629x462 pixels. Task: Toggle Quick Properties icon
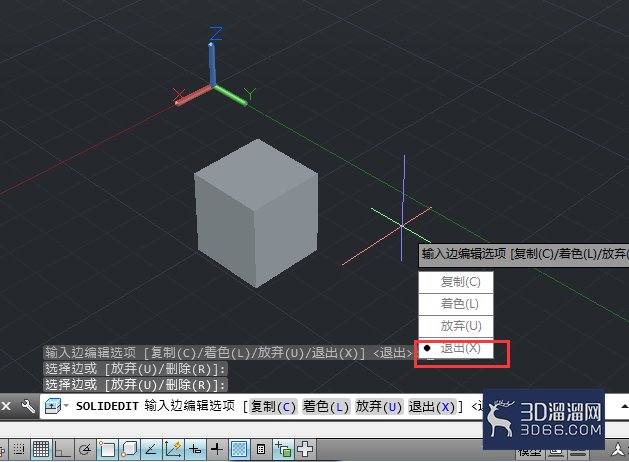pos(261,449)
